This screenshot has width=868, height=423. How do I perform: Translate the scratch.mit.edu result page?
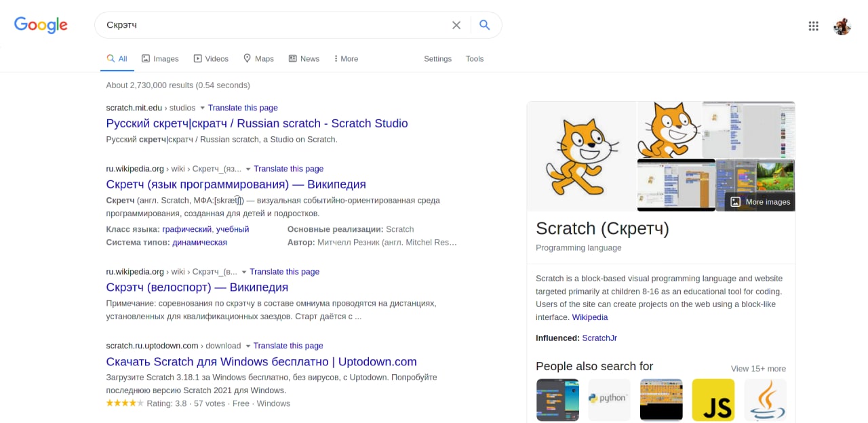pyautogui.click(x=243, y=108)
